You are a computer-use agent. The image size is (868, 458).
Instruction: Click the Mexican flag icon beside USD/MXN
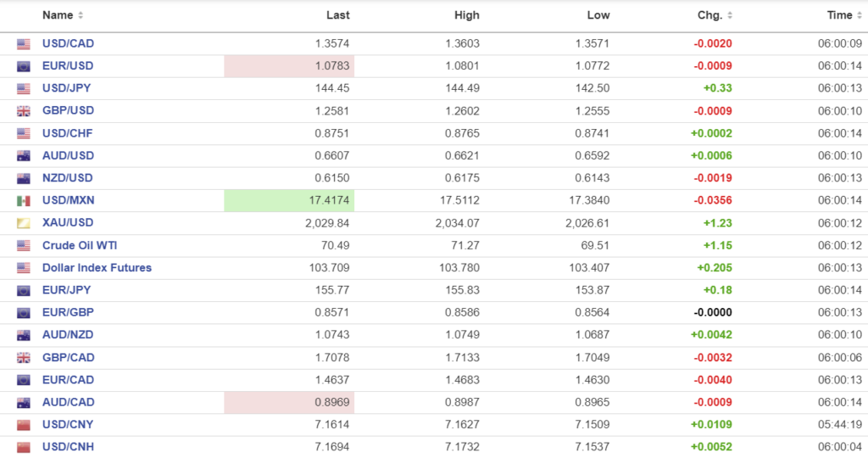click(24, 201)
